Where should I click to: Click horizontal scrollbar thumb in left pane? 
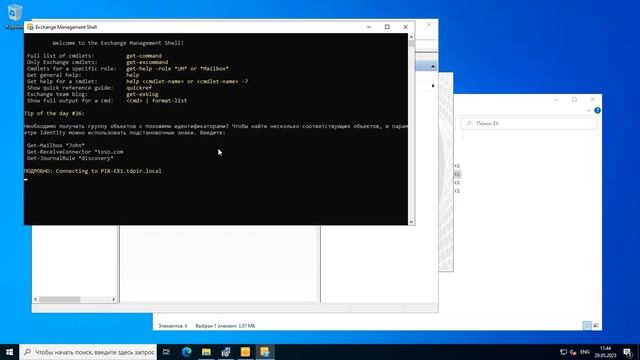[x=60, y=299]
